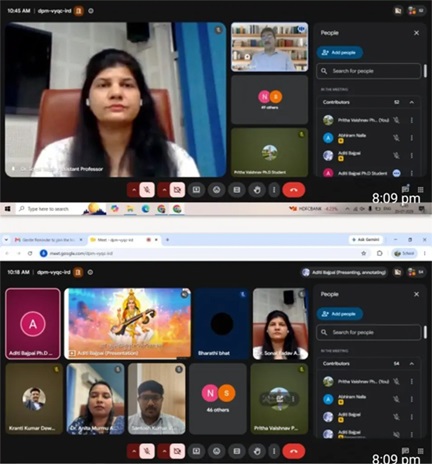Open Chrome extensions puzzle icon
The height and width of the screenshot is (464, 432).
(x=379, y=253)
